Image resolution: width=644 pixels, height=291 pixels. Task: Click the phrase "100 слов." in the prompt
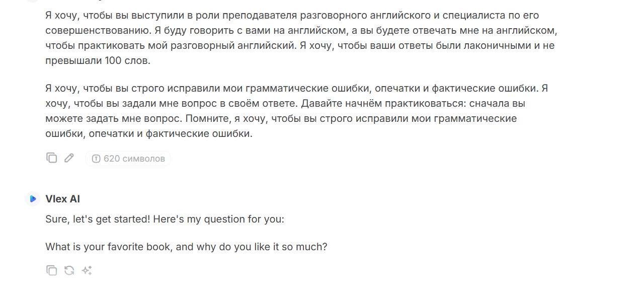click(x=128, y=61)
